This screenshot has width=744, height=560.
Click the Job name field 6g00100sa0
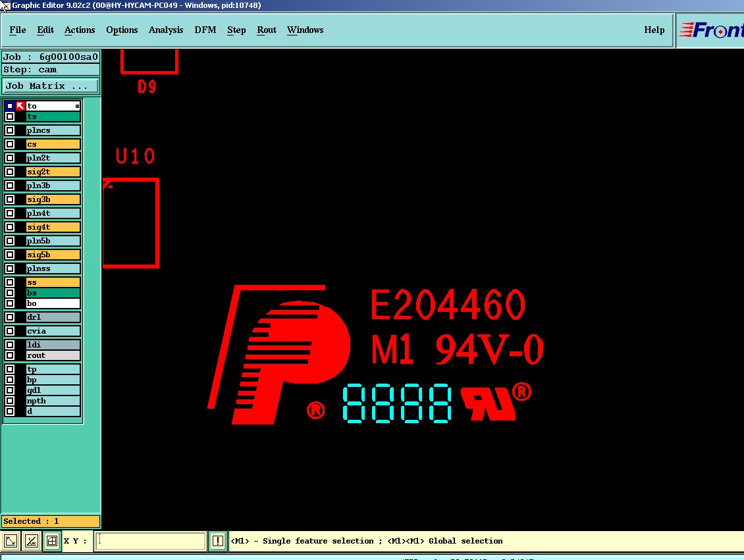51,57
